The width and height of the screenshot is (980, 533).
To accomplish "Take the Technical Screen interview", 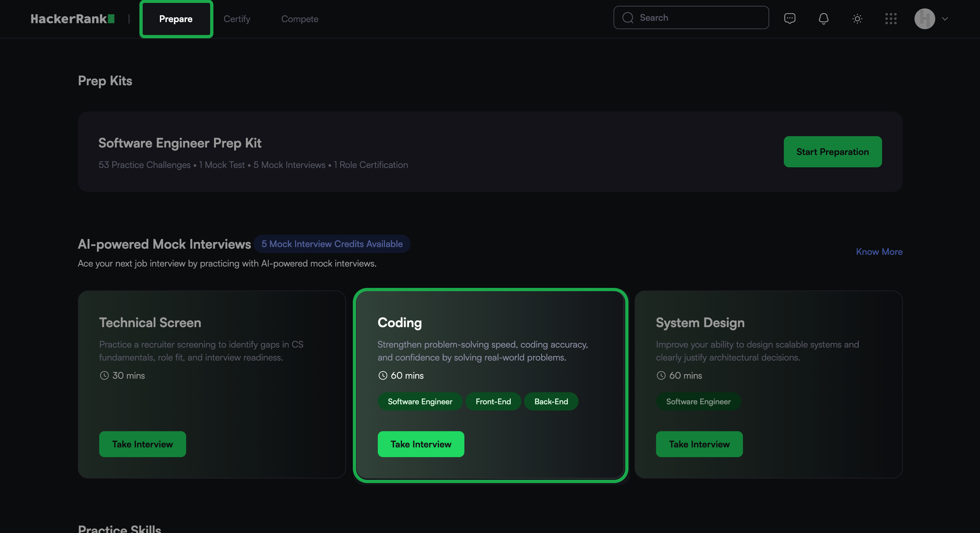I will pyautogui.click(x=142, y=444).
